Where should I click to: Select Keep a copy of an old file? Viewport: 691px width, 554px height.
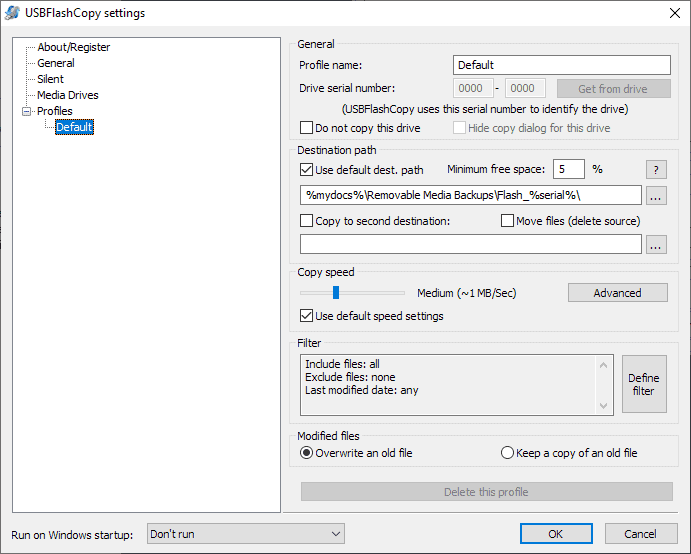[507, 453]
